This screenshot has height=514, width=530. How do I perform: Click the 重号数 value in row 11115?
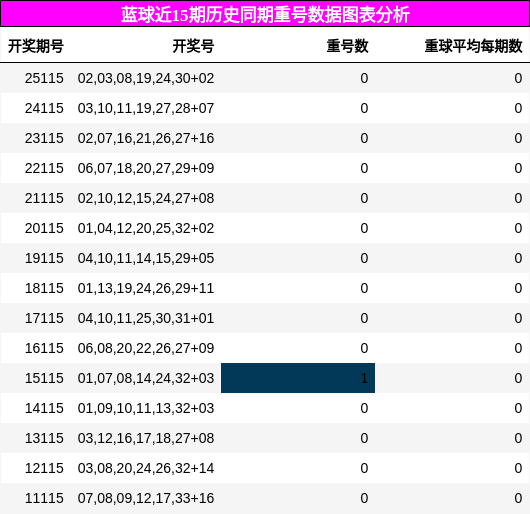pyautogui.click(x=364, y=498)
